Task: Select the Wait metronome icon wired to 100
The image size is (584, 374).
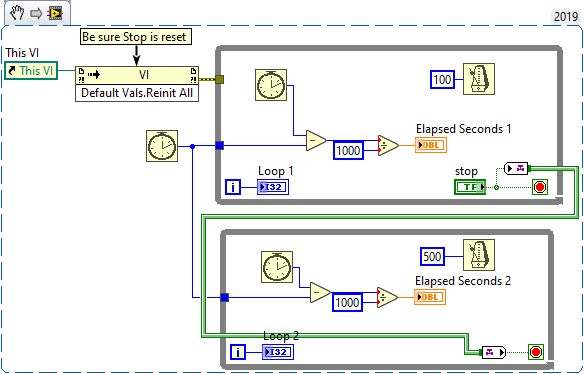Action: tap(479, 79)
